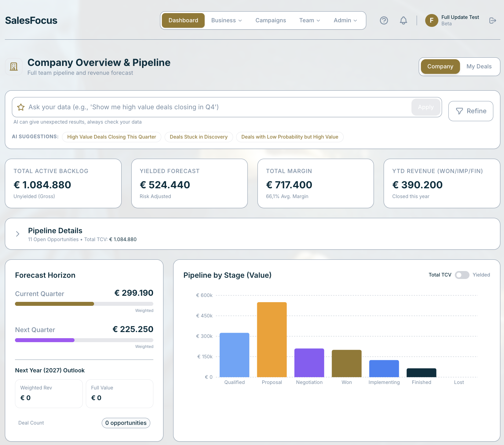Open the notifications bell
The width and height of the screenshot is (504, 445).
(x=404, y=20)
